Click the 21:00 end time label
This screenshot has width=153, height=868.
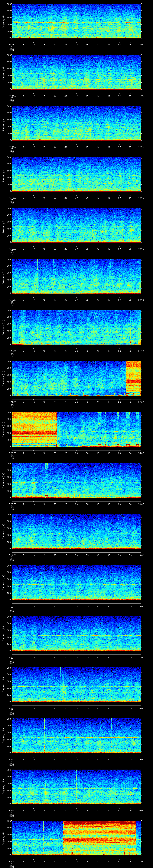click(141, 351)
